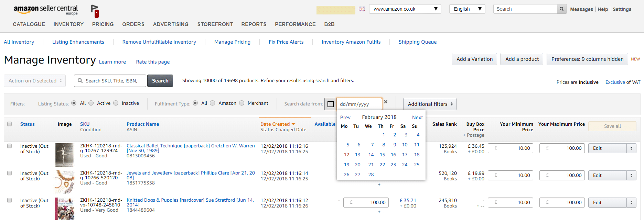Open Remove Unfulfillable Inventory tab
This screenshot has height=224, width=644.
[159, 42]
